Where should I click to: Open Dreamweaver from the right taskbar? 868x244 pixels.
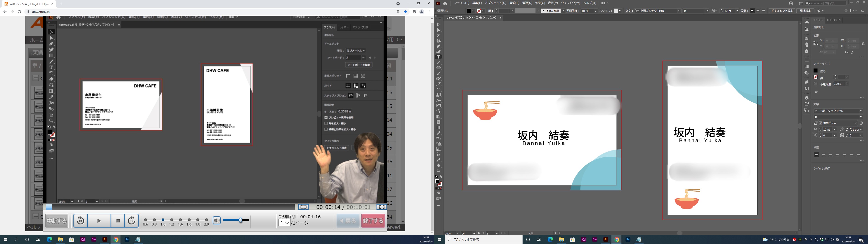(x=595, y=240)
